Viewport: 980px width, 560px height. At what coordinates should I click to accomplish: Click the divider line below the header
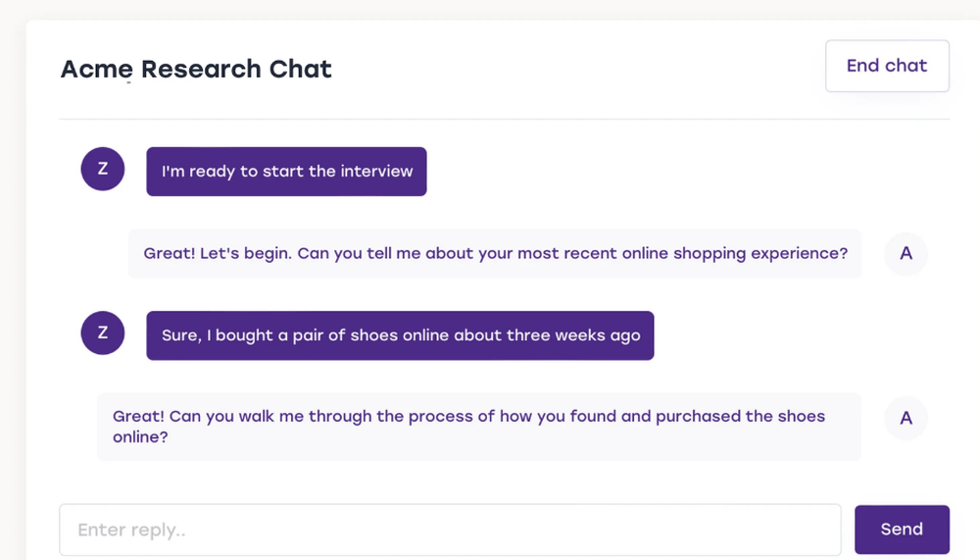504,120
